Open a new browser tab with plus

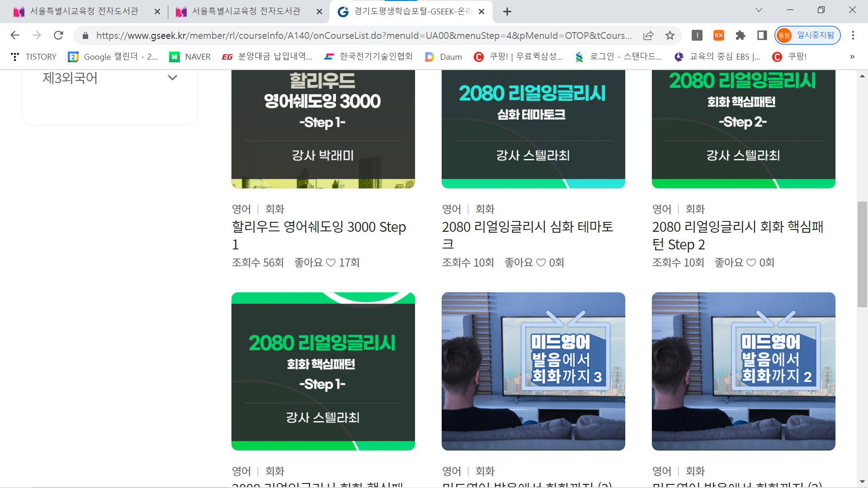[x=507, y=11]
